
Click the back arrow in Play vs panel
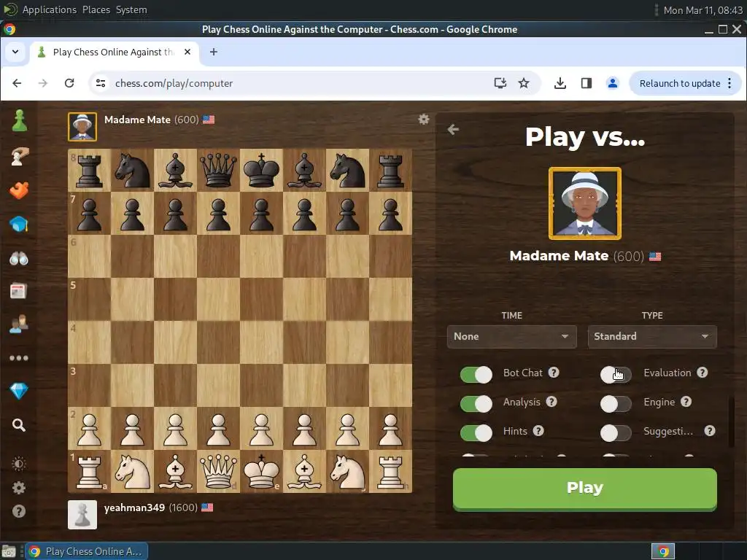[453, 129]
